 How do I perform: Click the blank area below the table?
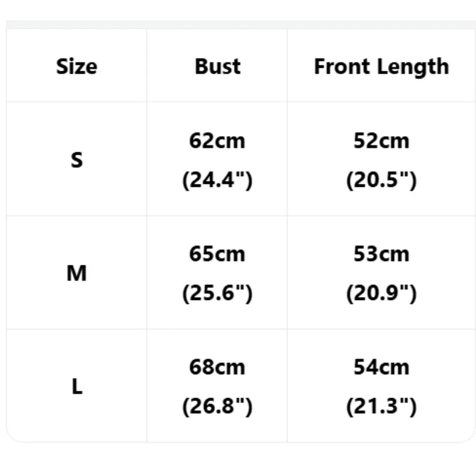pos(238,459)
